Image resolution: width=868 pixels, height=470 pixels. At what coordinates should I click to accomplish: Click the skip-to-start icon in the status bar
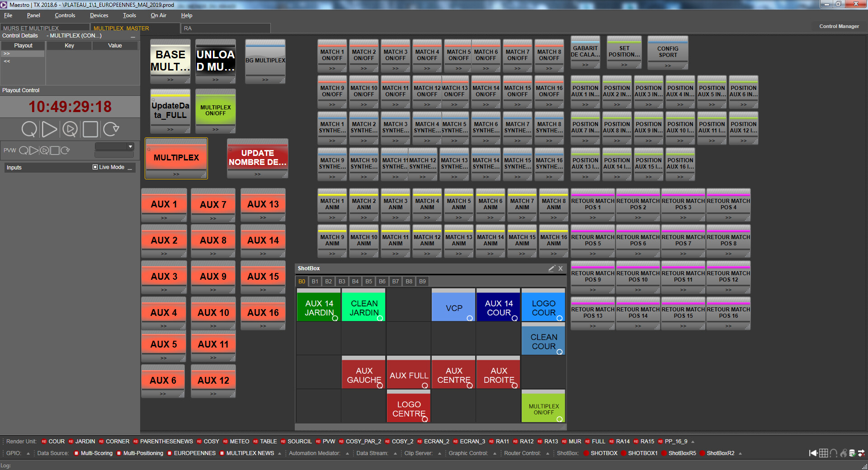813,453
